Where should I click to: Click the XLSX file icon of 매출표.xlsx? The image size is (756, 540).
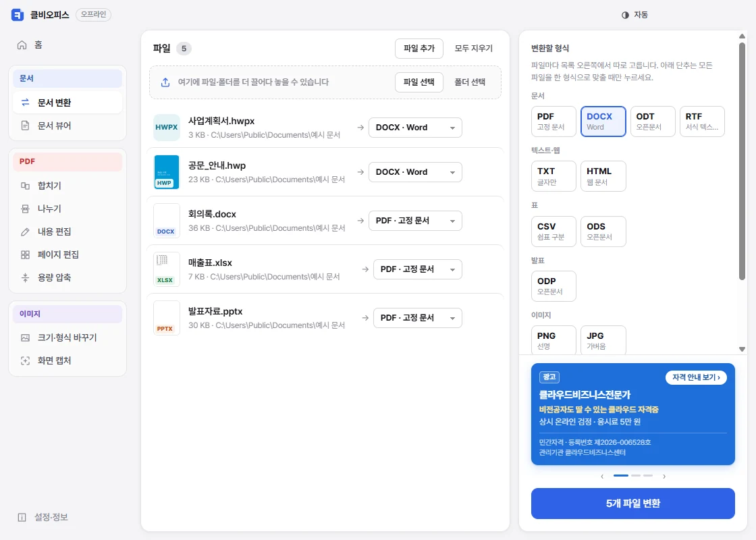[x=166, y=269]
